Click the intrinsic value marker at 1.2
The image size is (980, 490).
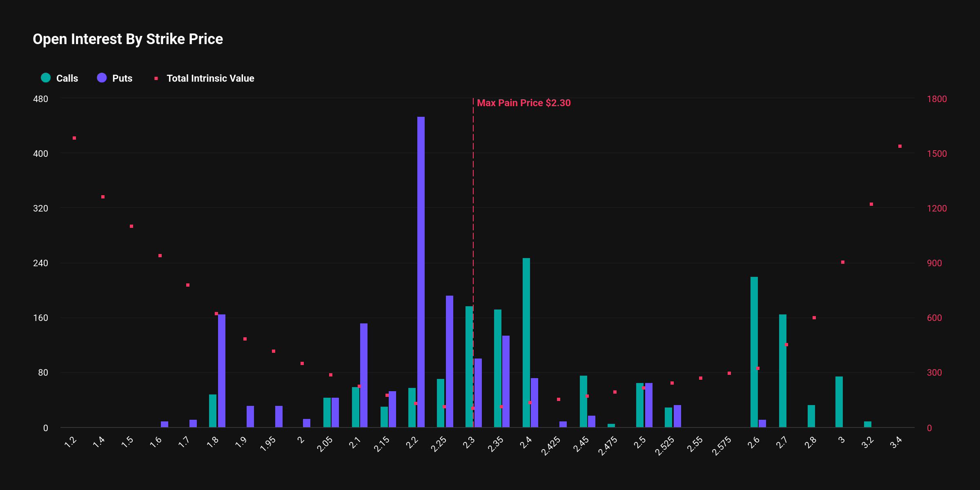point(74,138)
